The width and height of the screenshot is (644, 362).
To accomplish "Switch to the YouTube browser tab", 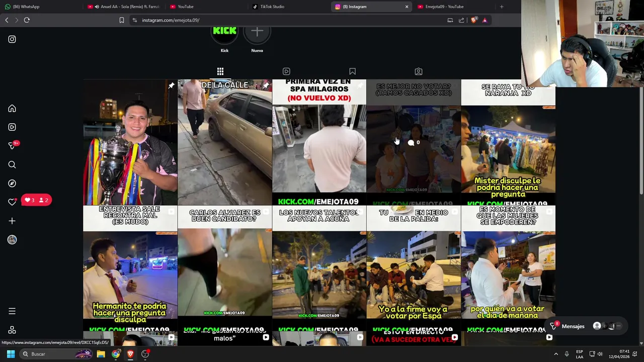I will point(207,7).
